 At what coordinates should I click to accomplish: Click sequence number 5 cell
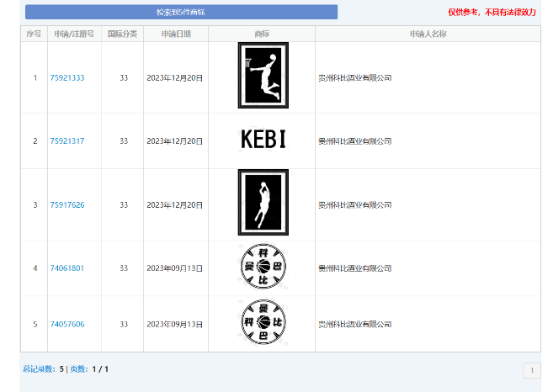coord(35,325)
